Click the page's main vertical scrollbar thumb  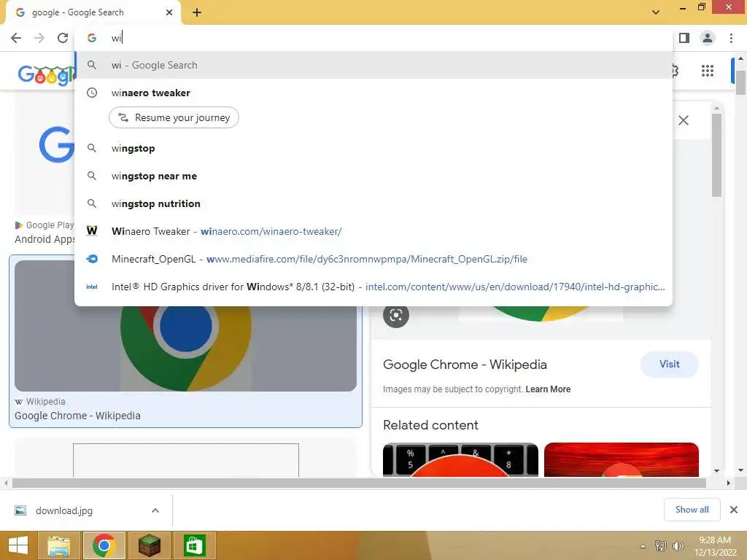740,83
